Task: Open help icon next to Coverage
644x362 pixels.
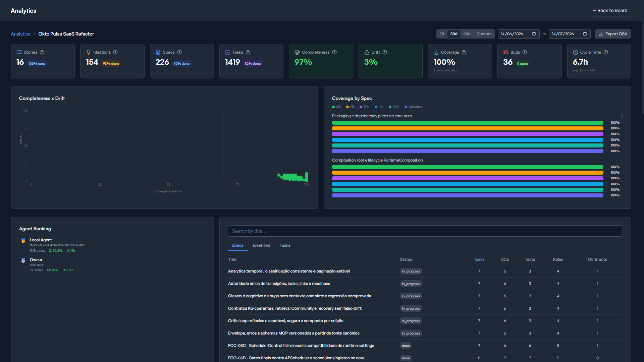Action: tap(464, 52)
